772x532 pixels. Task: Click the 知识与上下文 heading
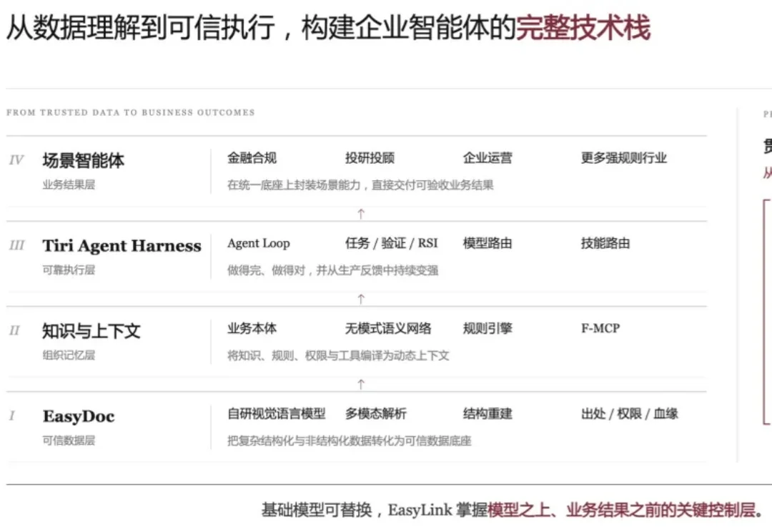pos(91,331)
